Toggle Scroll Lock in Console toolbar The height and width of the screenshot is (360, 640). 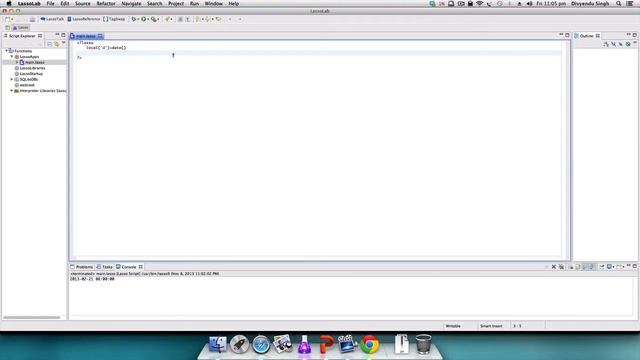tap(578, 267)
